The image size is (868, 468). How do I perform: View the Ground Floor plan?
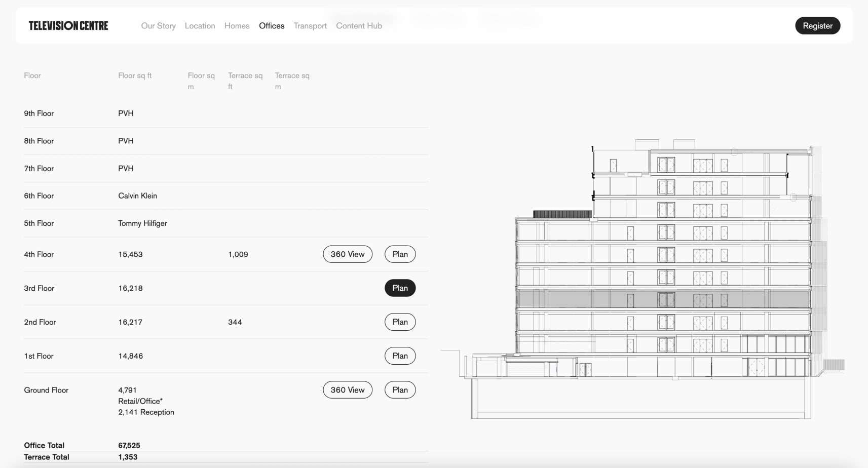point(400,390)
